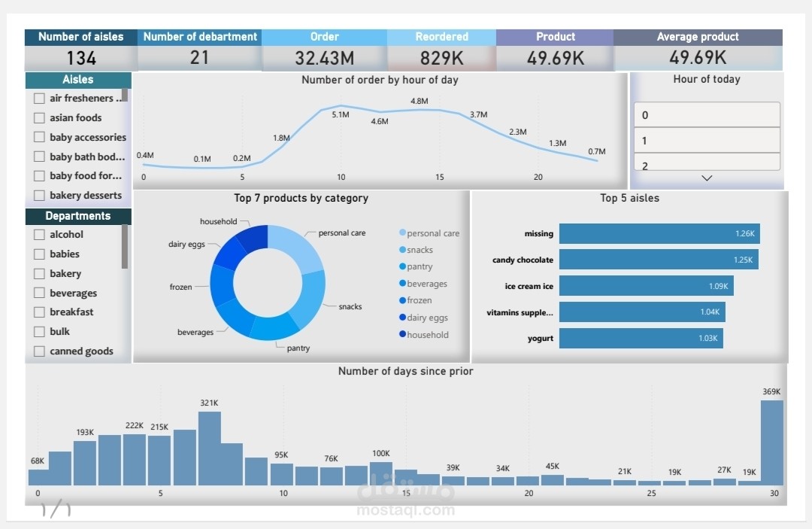Image resolution: width=812 pixels, height=529 pixels.
Task: Tick the baby accessories checkbox
Action: pyautogui.click(x=39, y=137)
